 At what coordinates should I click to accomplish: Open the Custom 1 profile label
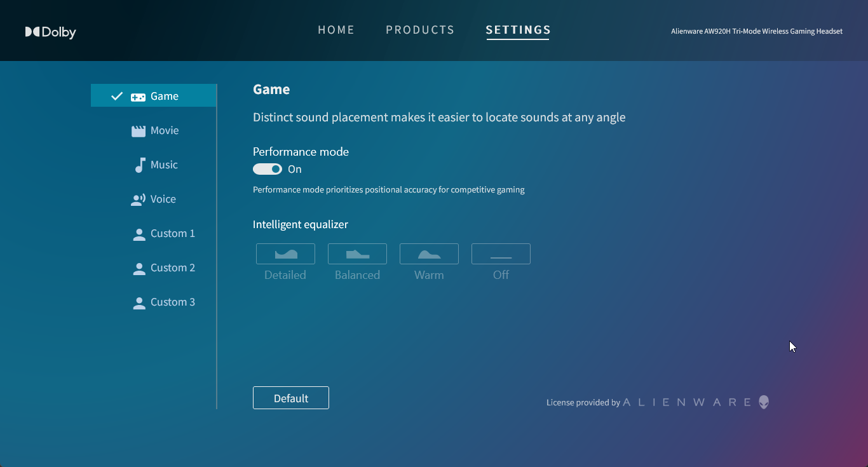(173, 233)
